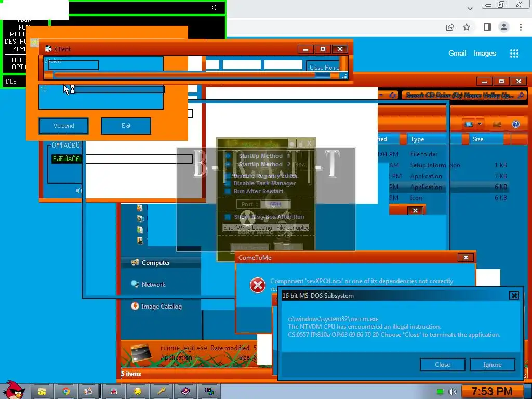Launch Chrome from the taskbar

click(x=66, y=392)
